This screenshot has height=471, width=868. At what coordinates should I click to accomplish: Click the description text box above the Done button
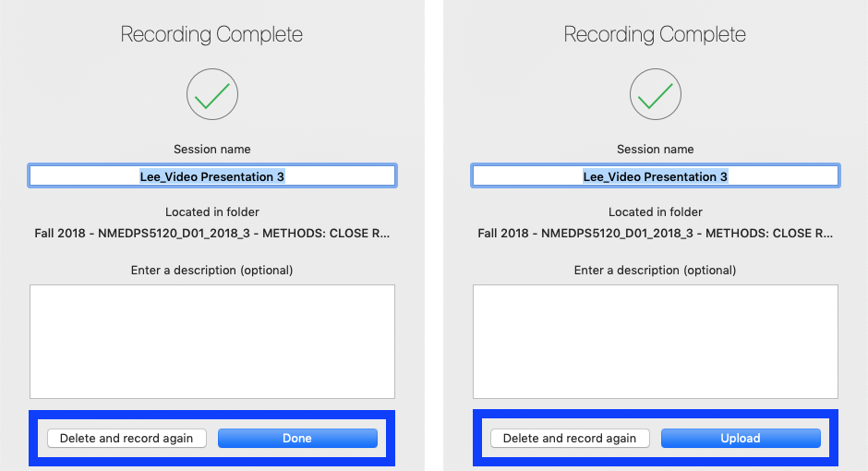pos(212,342)
